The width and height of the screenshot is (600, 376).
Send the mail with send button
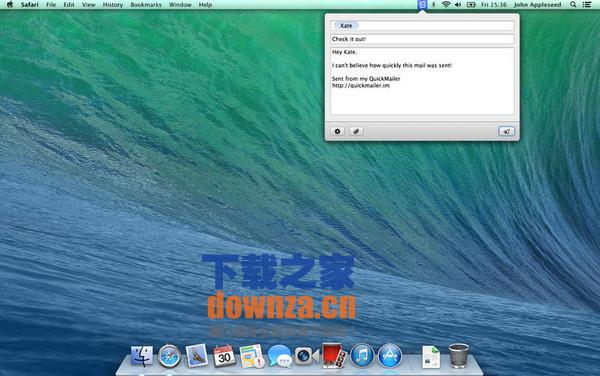(x=506, y=131)
